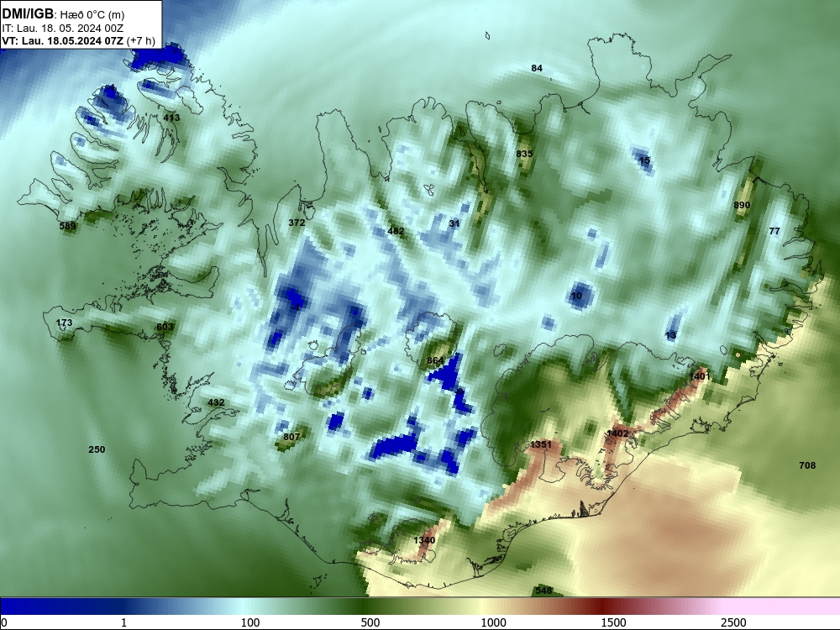840x630 pixels.
Task: Click the 13 map value
Action: point(670,335)
